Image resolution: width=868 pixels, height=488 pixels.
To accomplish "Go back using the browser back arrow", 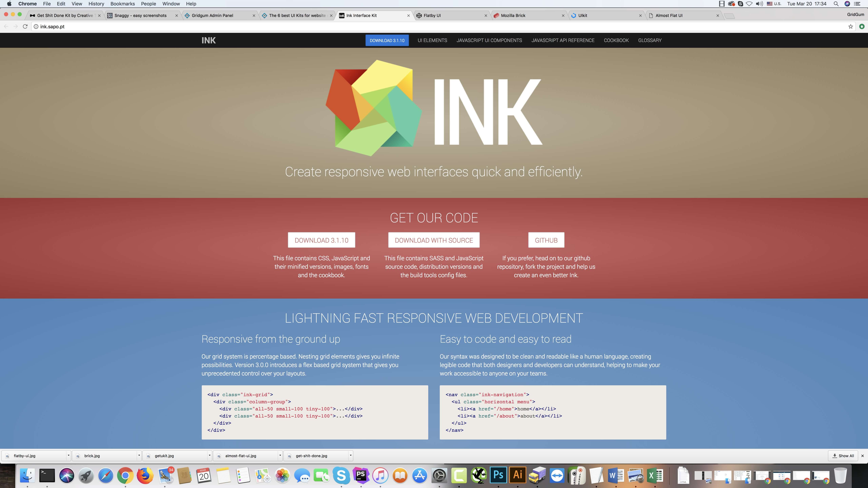I will click(x=6, y=27).
